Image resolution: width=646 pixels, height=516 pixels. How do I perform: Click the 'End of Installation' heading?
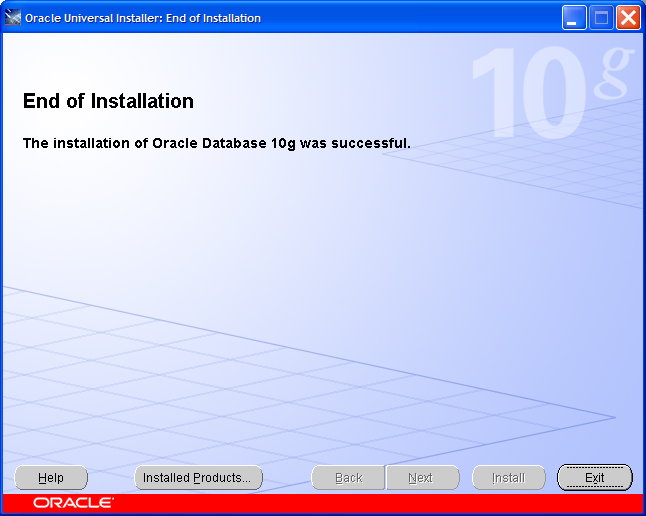(108, 101)
